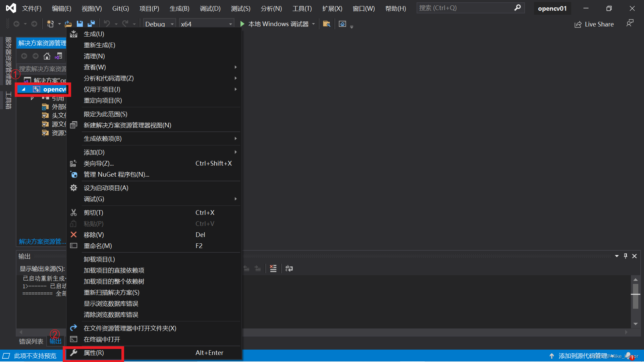The image size is (644, 362).
Task: Select Properties (属性) in context menu
Action: tap(94, 353)
